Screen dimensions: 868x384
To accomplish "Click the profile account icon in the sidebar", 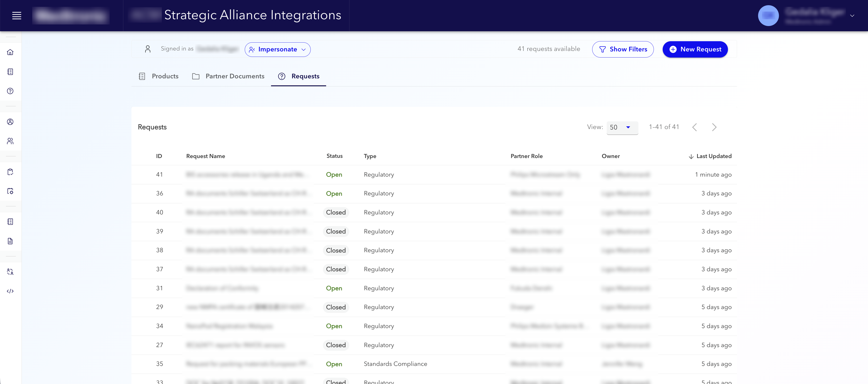I will [10, 122].
